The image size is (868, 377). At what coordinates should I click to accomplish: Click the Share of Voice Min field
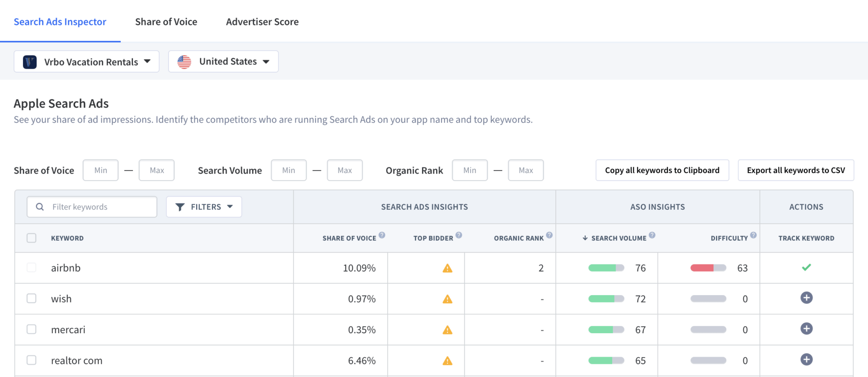tap(100, 170)
